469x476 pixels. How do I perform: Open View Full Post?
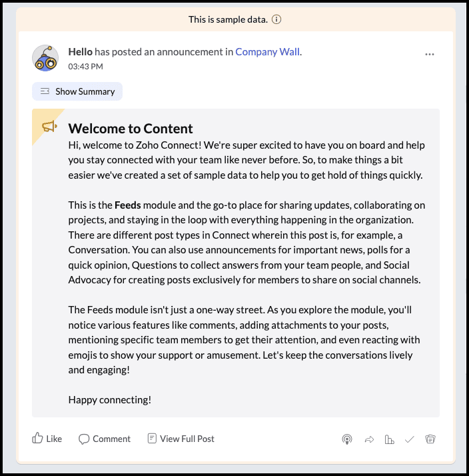tap(181, 439)
